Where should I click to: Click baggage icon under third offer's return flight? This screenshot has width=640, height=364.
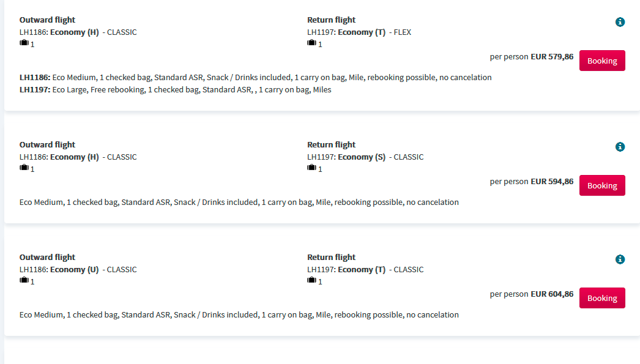(x=312, y=280)
